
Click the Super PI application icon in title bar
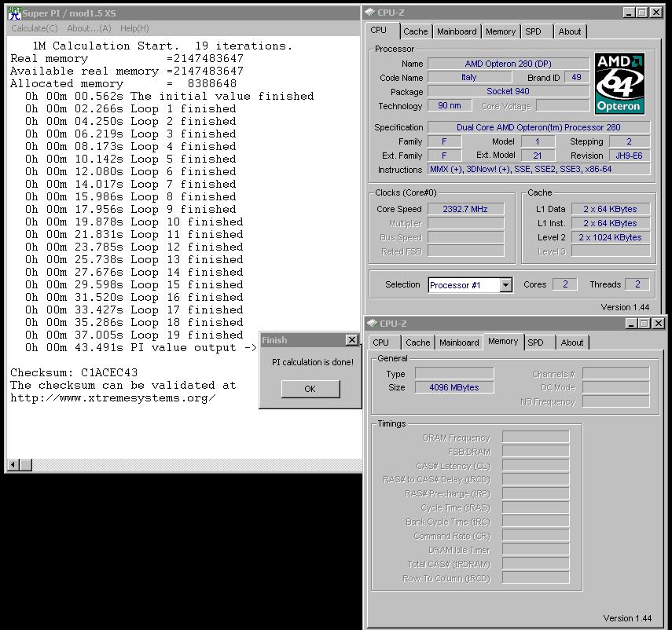coord(15,13)
